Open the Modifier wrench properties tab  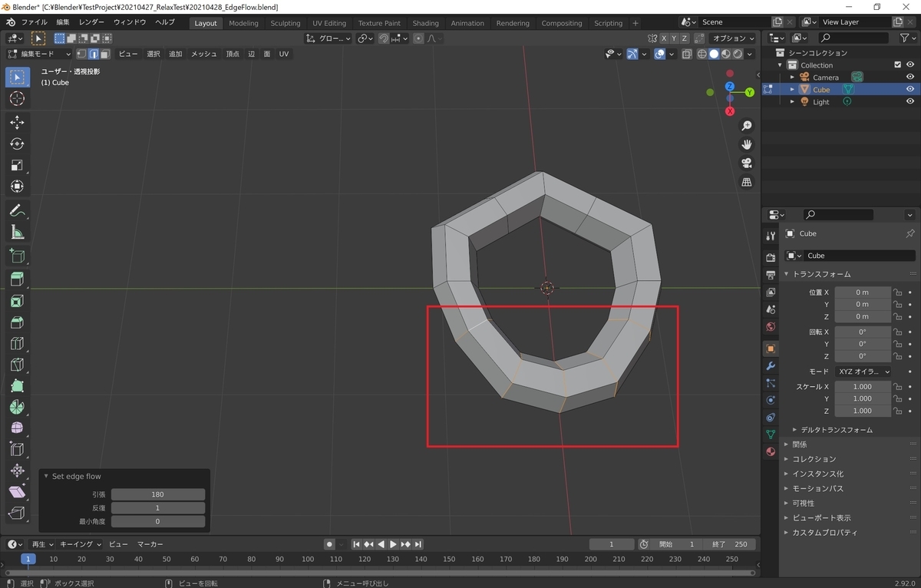(x=771, y=366)
